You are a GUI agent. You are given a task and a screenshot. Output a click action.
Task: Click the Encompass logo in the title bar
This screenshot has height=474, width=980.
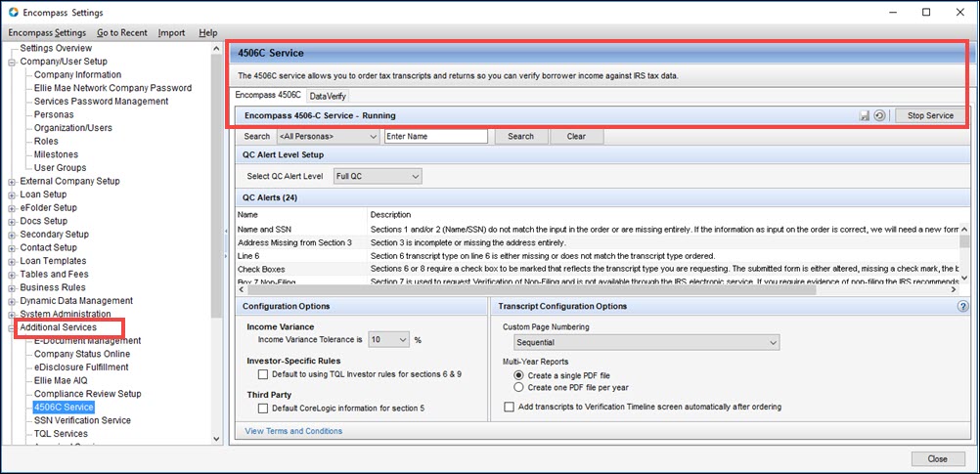(13, 13)
